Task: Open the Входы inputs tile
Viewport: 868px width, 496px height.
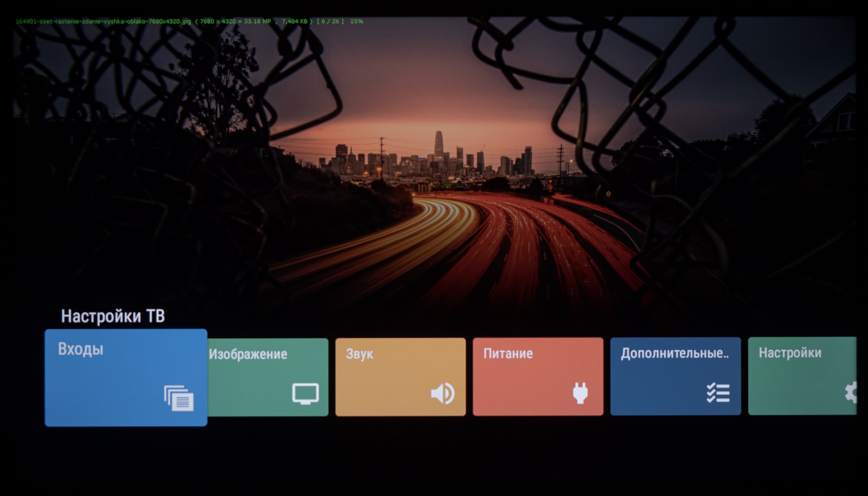Action: [x=126, y=377]
